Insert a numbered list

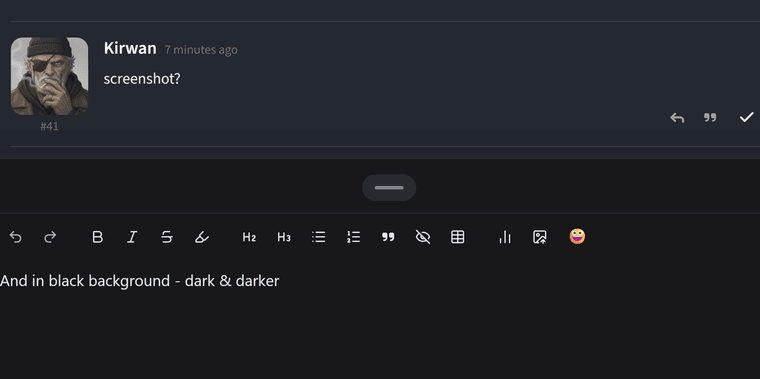pyautogui.click(x=353, y=237)
